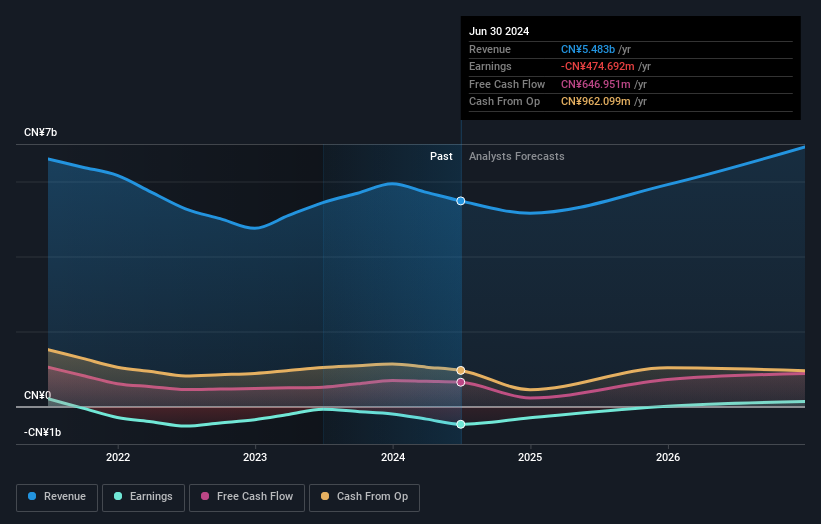
Task: Click the 2025 x-axis label
Action: [530, 458]
